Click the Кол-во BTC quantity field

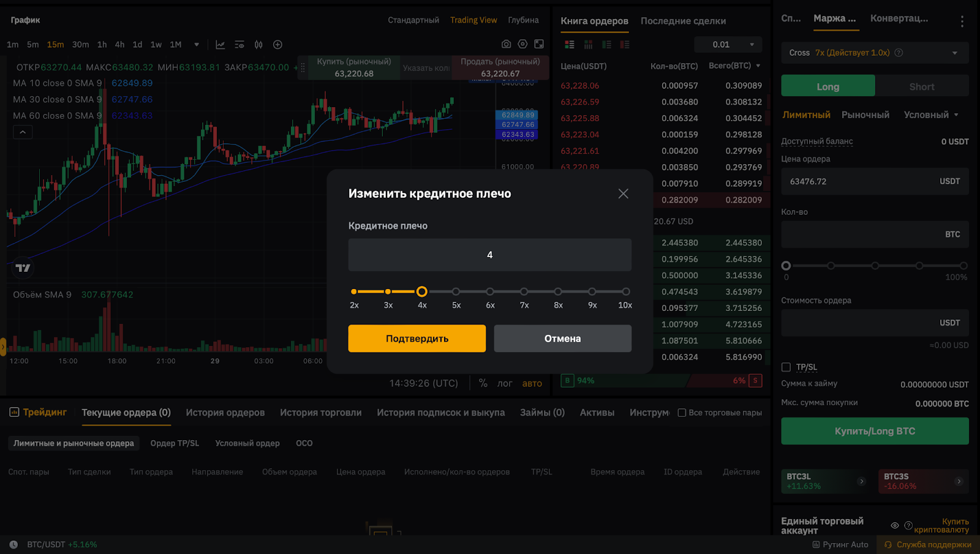click(875, 234)
